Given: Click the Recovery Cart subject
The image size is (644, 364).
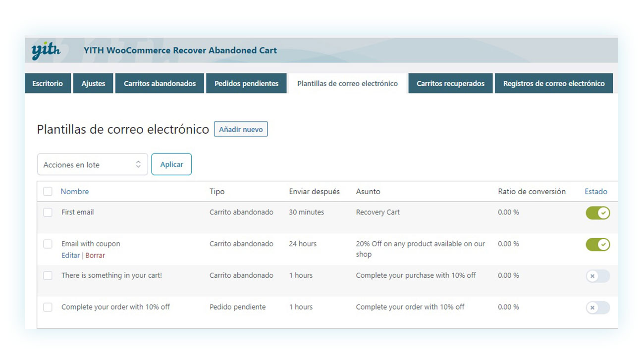Looking at the screenshot, I should click(377, 212).
